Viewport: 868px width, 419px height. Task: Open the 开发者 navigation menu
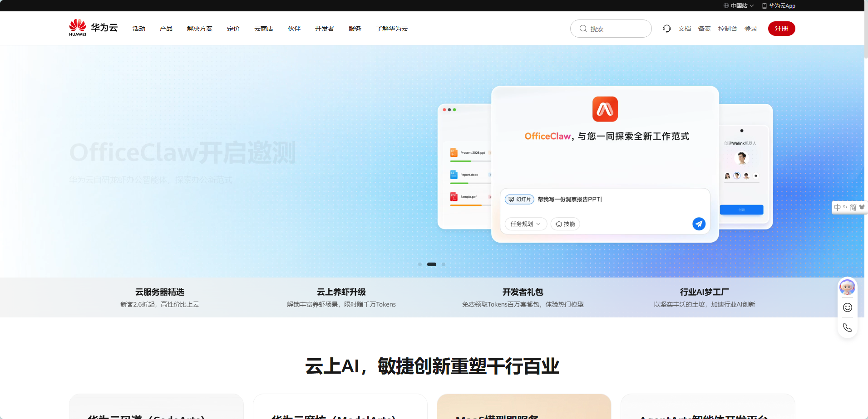coord(325,29)
